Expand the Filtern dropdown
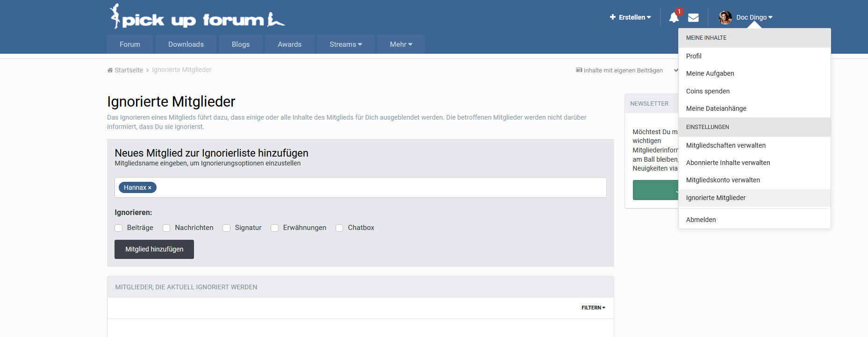Screen dimensions: 868x337 [x=593, y=308]
